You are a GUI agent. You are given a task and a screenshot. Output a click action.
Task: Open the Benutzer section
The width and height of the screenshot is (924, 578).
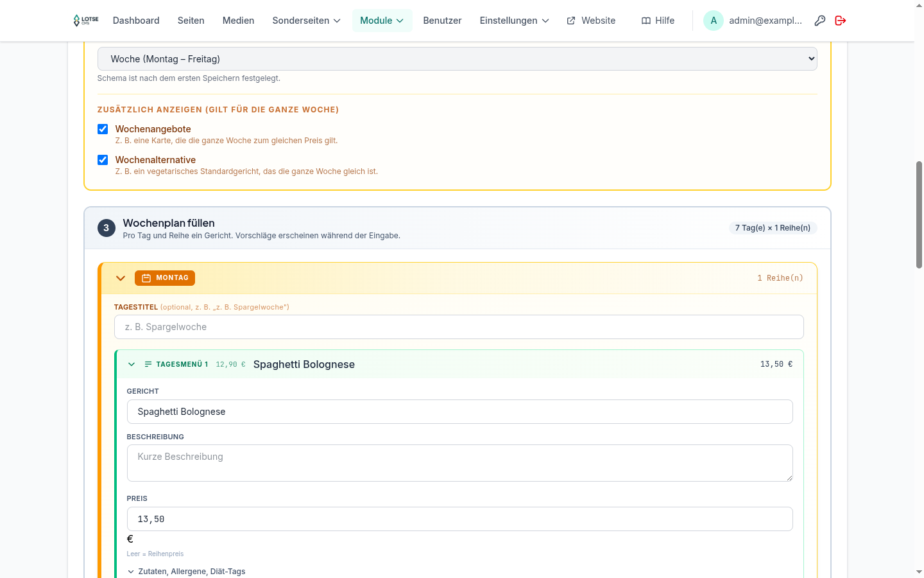tap(442, 21)
